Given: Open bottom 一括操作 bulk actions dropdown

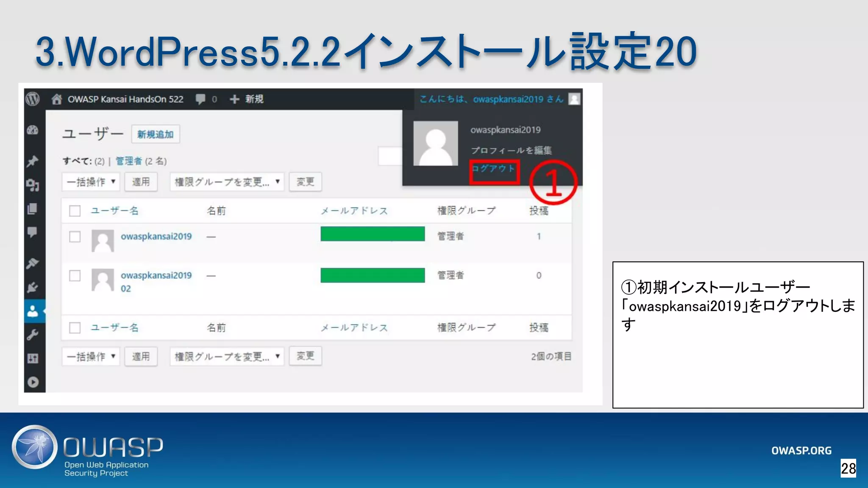Looking at the screenshot, I should pos(91,356).
